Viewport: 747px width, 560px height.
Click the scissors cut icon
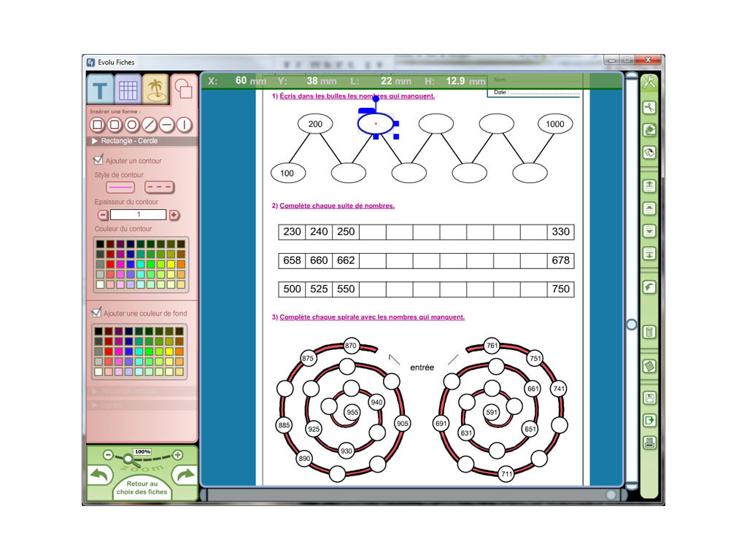pyautogui.click(x=649, y=108)
